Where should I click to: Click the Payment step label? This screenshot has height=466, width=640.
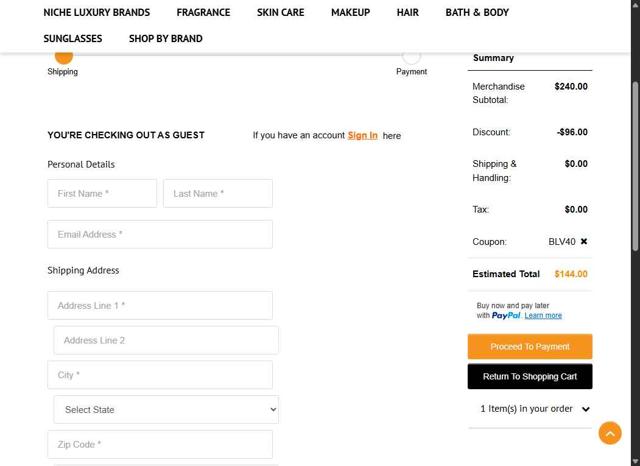point(411,71)
